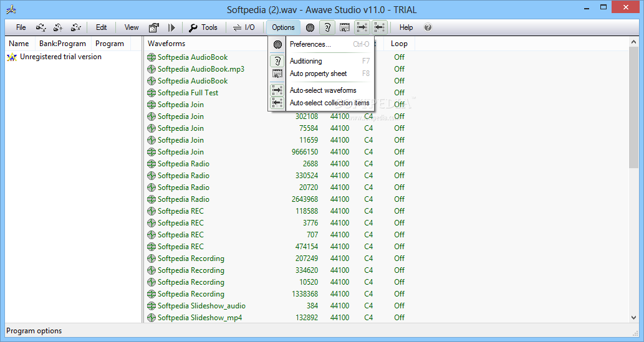
Task: Toggle Auto-select waveforms menu entry
Action: tap(321, 90)
